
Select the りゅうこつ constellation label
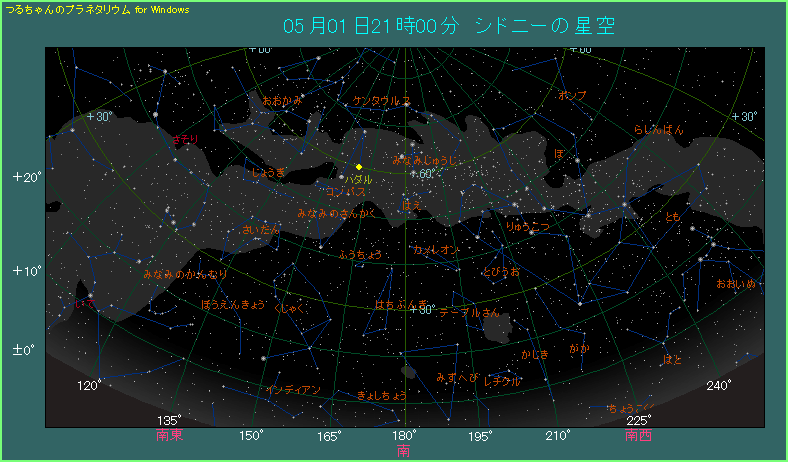click(528, 228)
